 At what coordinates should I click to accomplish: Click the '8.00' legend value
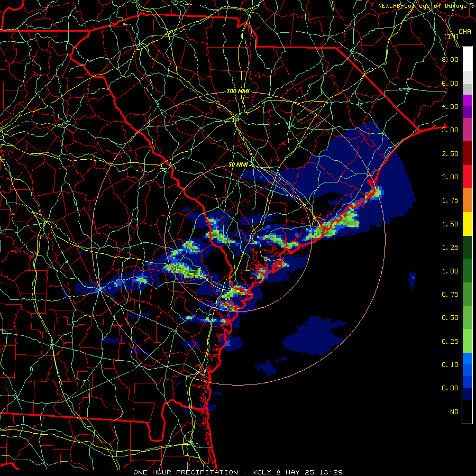450,59
